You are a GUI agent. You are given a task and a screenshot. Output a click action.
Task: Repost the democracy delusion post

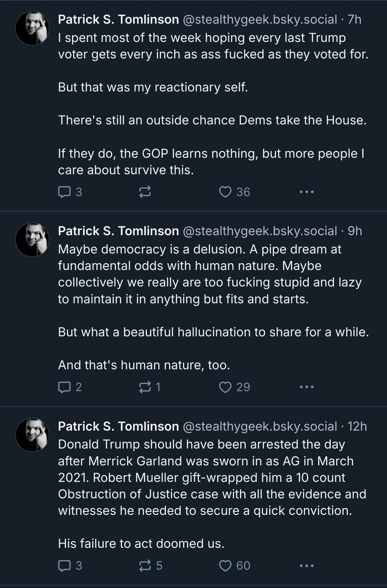145,387
